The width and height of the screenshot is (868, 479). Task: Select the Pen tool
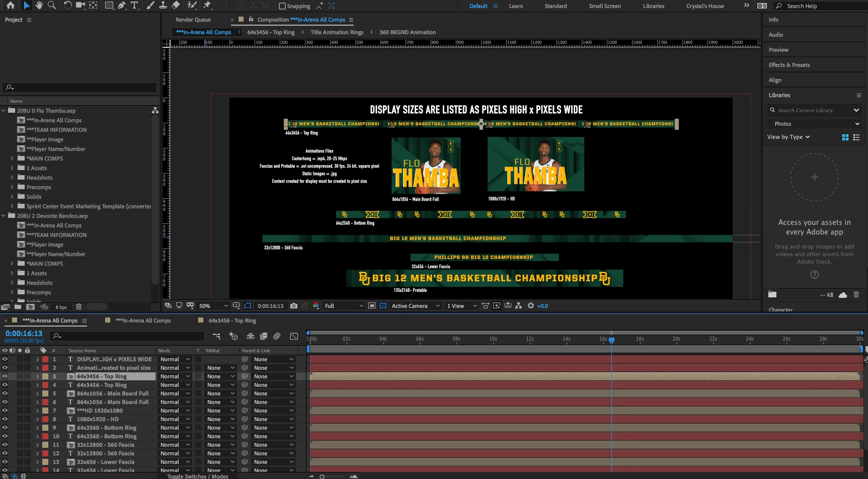pyautogui.click(x=122, y=6)
